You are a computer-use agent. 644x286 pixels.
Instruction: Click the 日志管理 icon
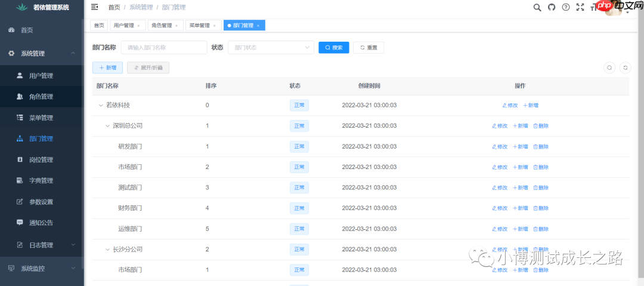(x=20, y=245)
